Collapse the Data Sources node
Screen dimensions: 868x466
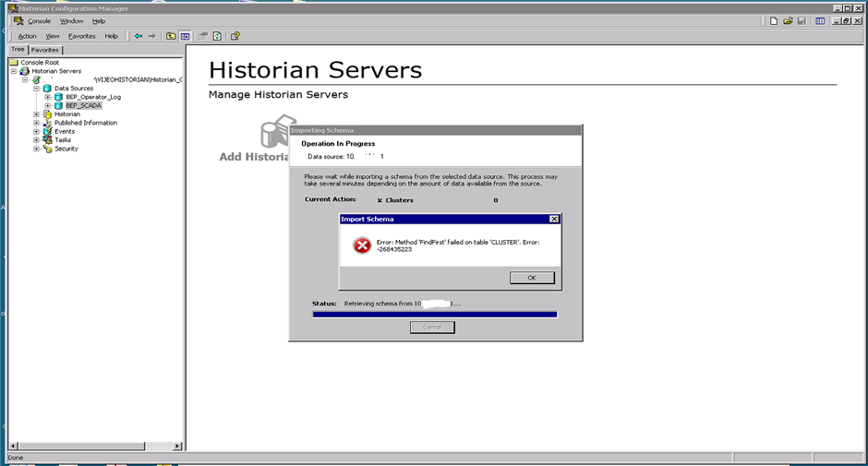coord(37,89)
